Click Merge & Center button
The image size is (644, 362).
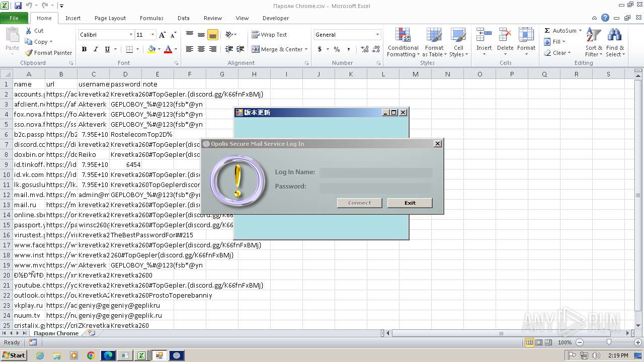click(x=277, y=49)
